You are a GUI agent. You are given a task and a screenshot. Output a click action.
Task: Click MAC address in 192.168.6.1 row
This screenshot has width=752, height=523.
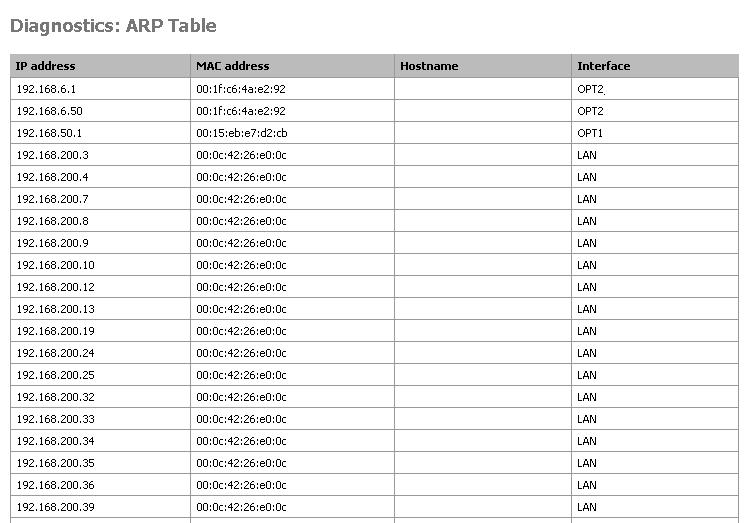(241, 89)
